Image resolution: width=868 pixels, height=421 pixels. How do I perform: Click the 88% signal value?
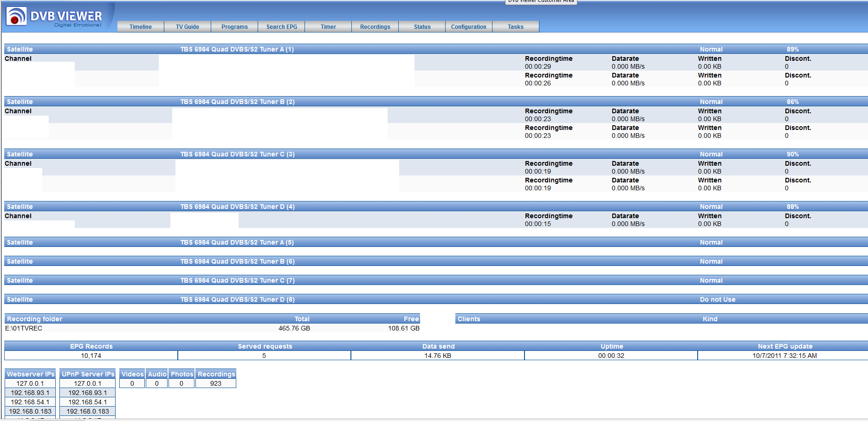pyautogui.click(x=793, y=207)
